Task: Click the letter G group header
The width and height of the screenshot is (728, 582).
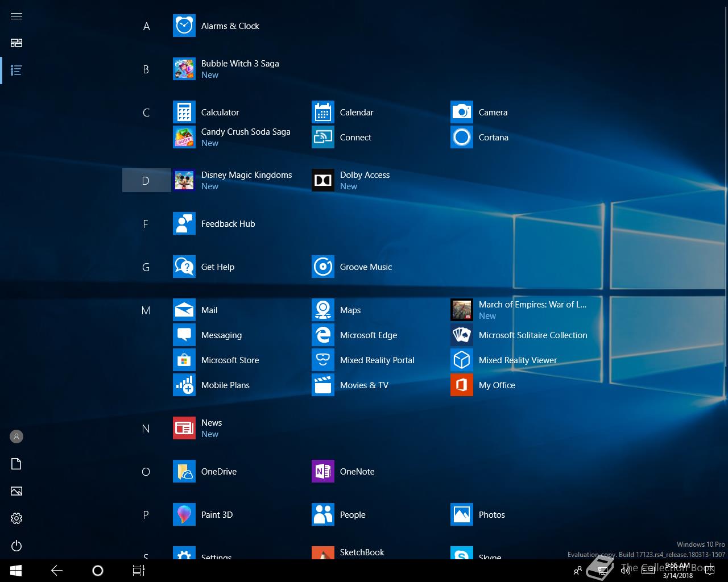Action: point(146,267)
